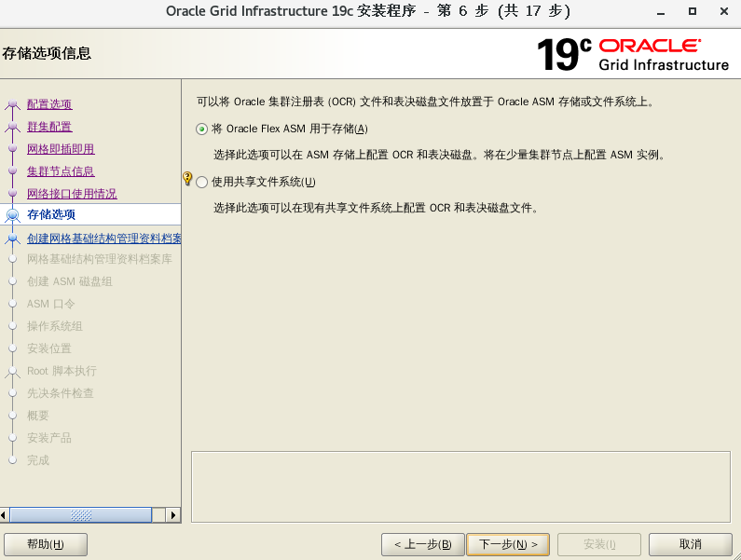Viewport: 741px width, 560px height.
Task: Go to the 群集配置 step
Action: [49, 126]
